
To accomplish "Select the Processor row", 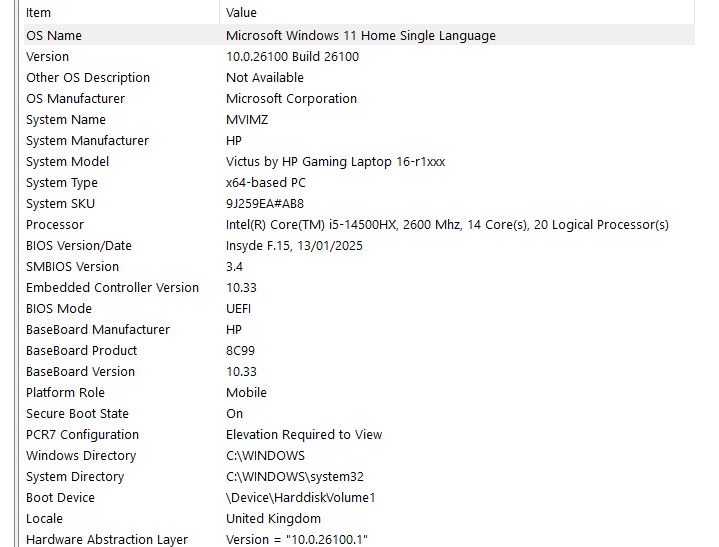I will (x=55, y=225).
